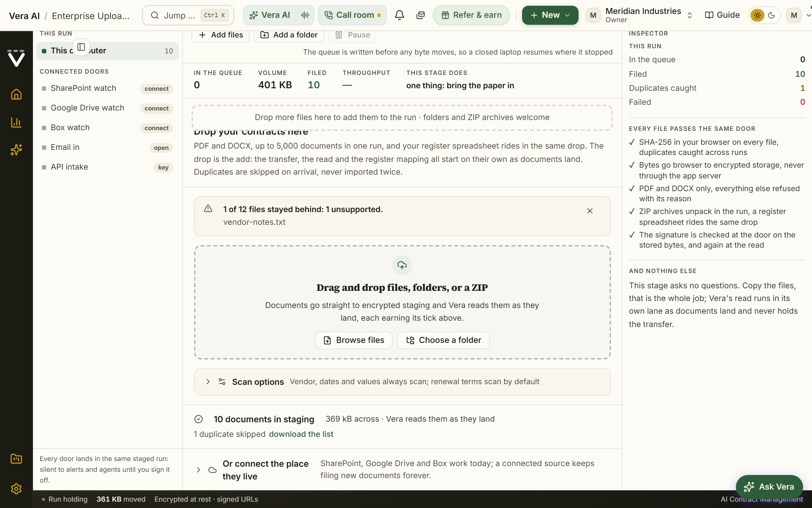Click '361 KB moved' in the status bar
Viewport: 812px width, 508px height.
pos(121,499)
